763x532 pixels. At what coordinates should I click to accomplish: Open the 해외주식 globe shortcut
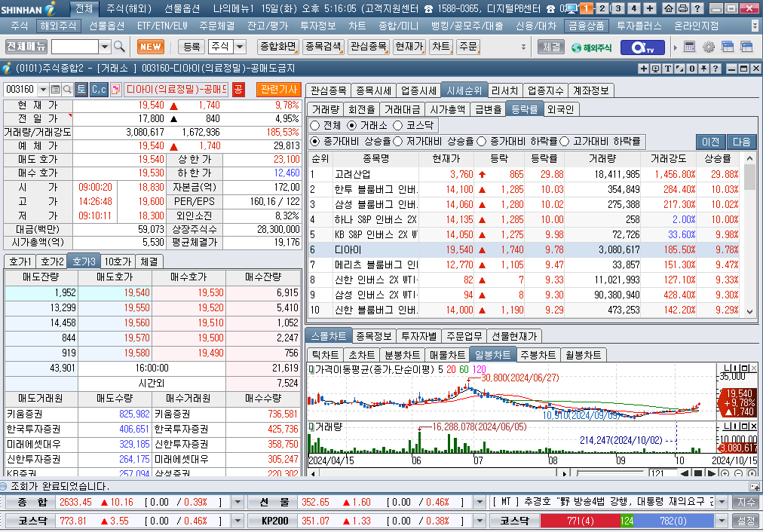(x=591, y=47)
